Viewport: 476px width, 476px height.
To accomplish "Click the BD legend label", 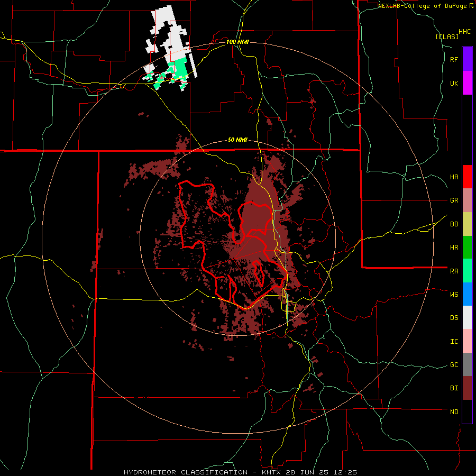I will pyautogui.click(x=454, y=224).
